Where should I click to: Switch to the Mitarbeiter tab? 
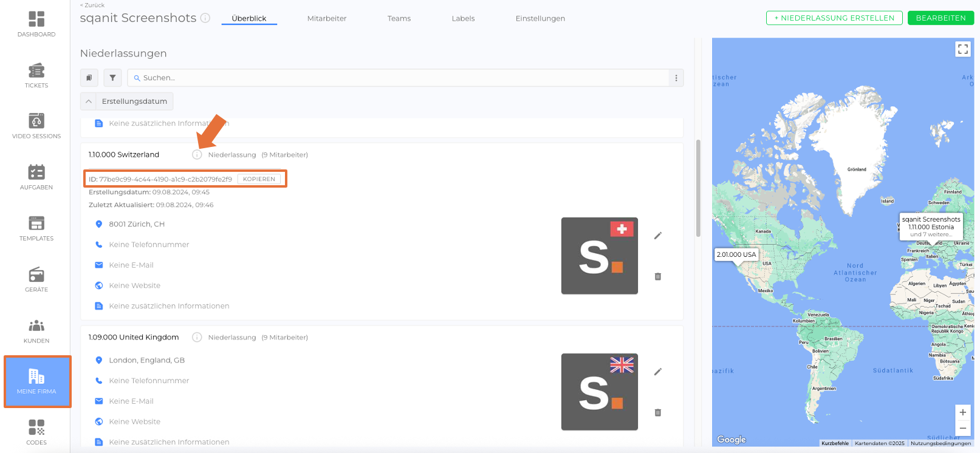326,18
